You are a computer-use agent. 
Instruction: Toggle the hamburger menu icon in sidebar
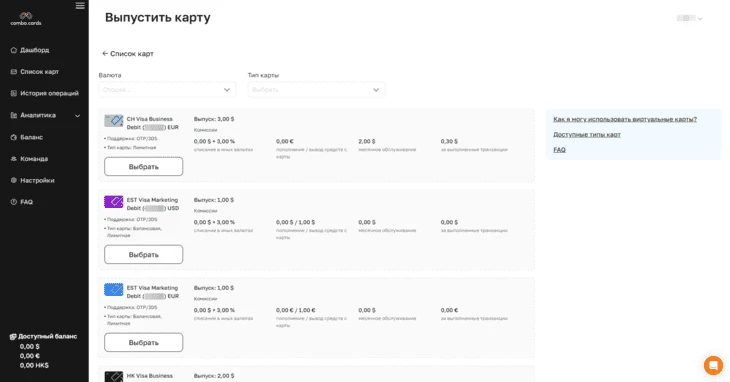pyautogui.click(x=80, y=6)
